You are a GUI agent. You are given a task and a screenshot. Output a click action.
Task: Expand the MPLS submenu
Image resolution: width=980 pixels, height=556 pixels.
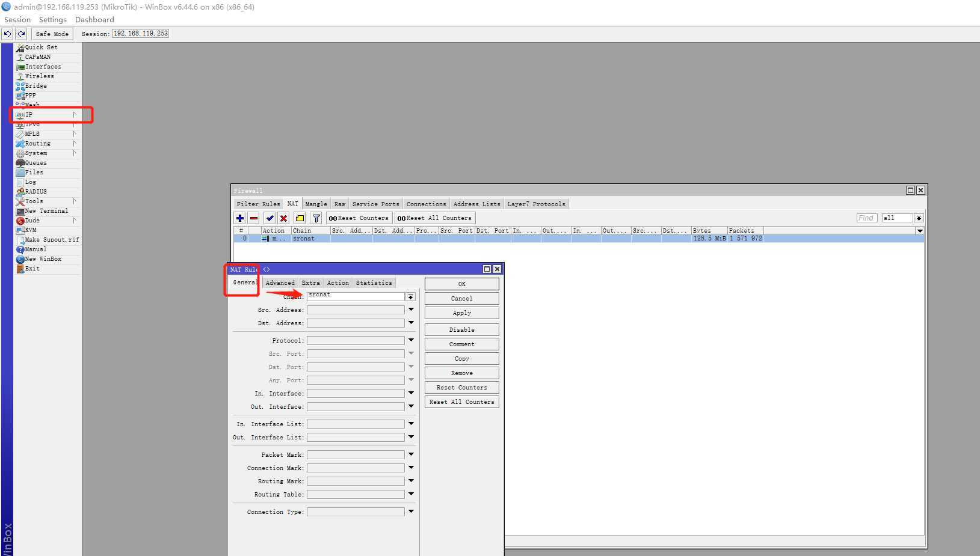(75, 134)
